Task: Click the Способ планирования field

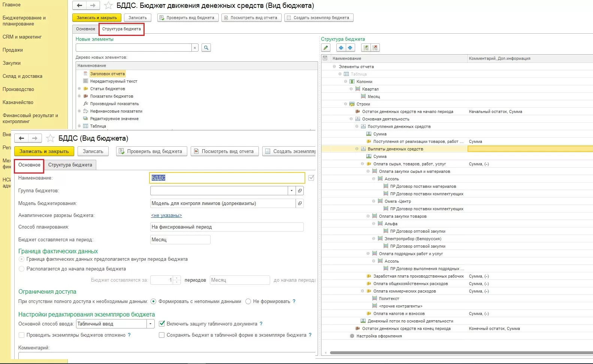Action: (227, 227)
